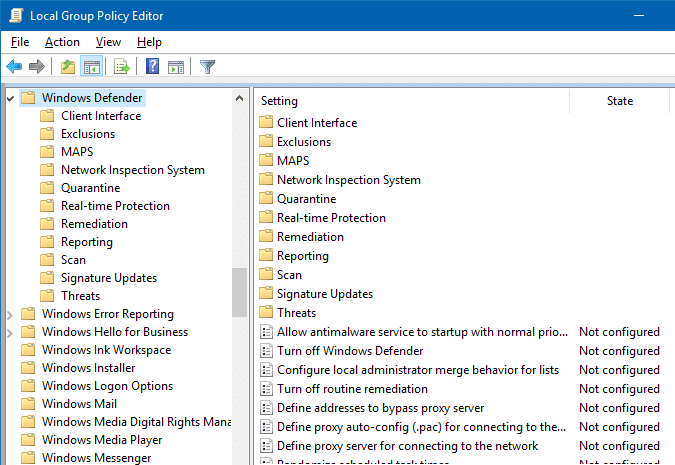
Task: Click the Up one level folder icon
Action: tap(68, 67)
